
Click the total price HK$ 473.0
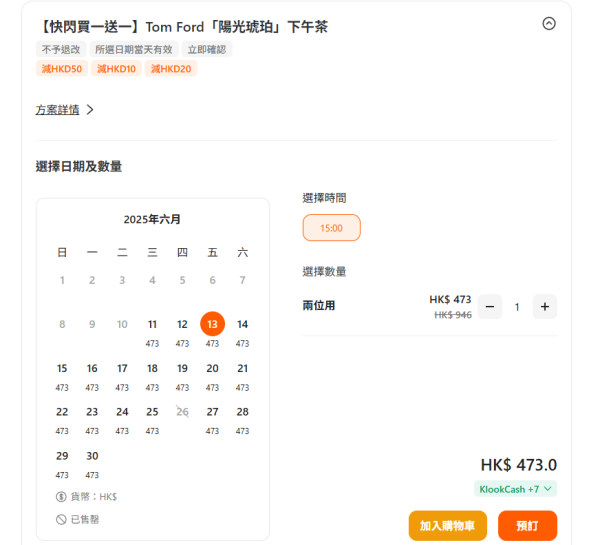pyautogui.click(x=518, y=465)
